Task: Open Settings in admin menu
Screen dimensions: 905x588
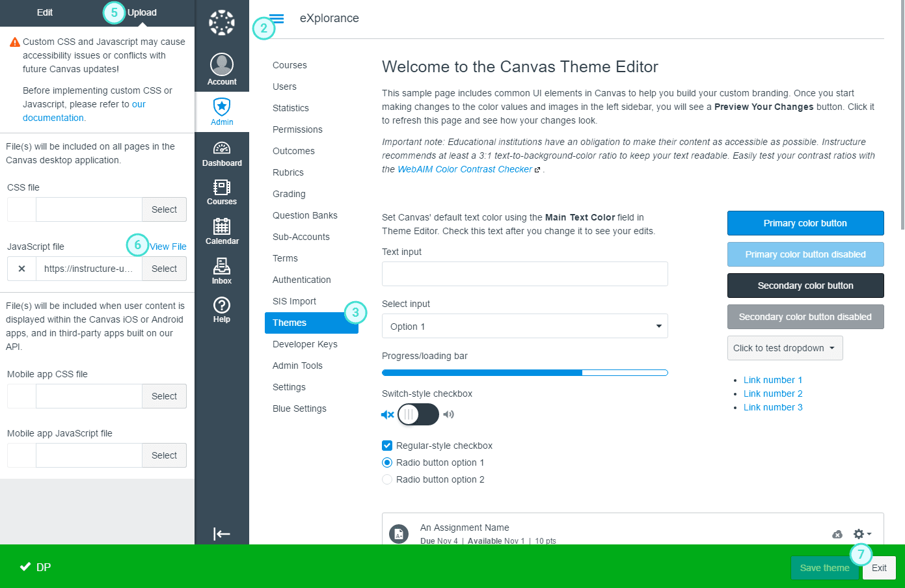Action: pos(289,387)
